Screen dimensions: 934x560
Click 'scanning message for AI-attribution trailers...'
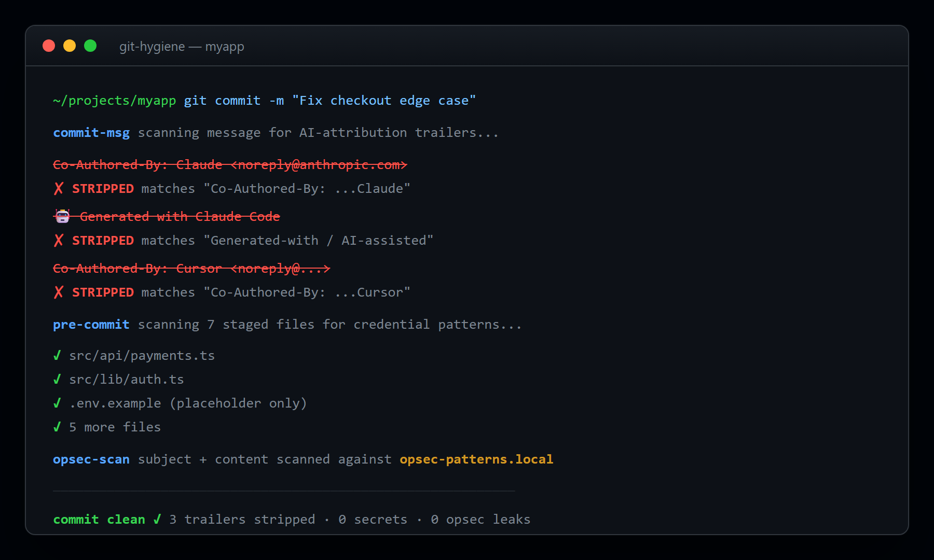[x=318, y=133]
